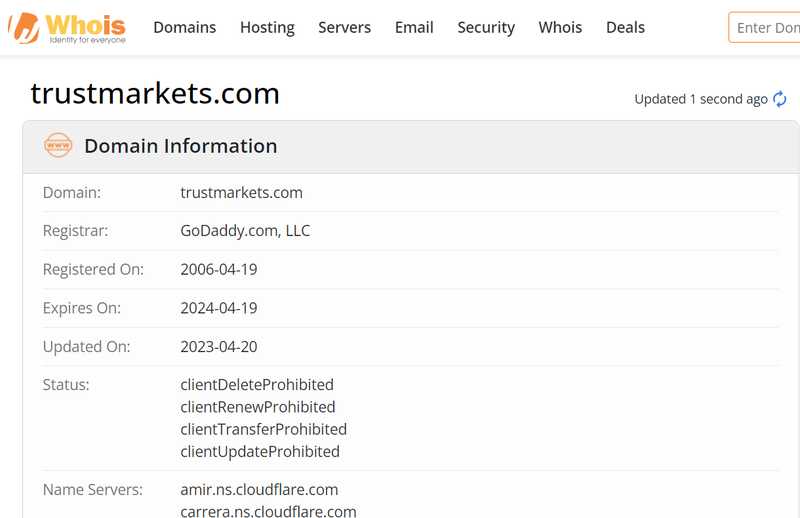
Task: Click the www globe icon beside Domain Information
Action: click(x=59, y=146)
